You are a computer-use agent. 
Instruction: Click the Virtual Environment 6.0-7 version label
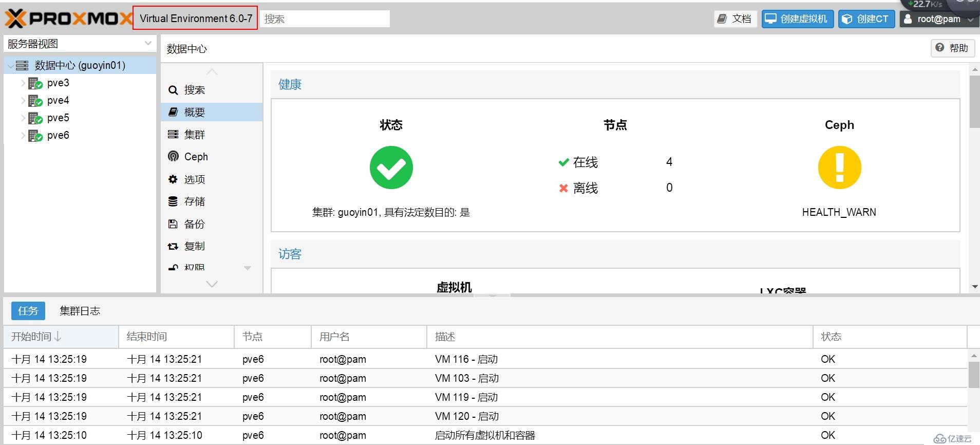click(x=196, y=18)
